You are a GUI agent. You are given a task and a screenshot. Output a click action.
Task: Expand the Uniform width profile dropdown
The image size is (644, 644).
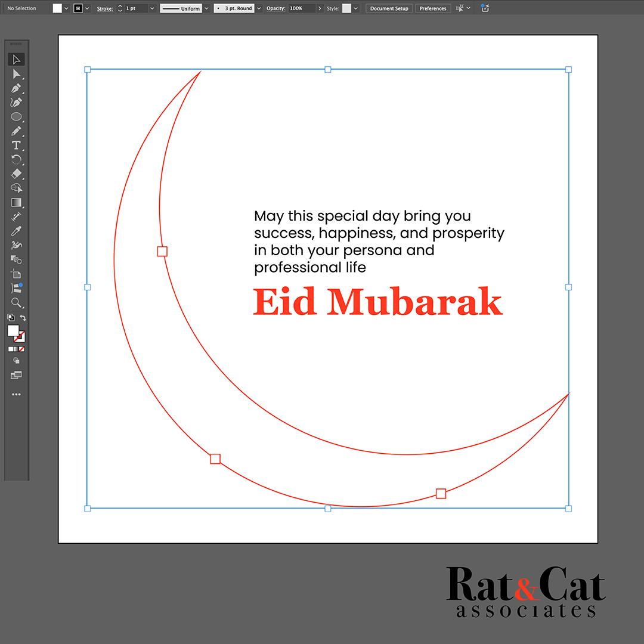coord(206,8)
